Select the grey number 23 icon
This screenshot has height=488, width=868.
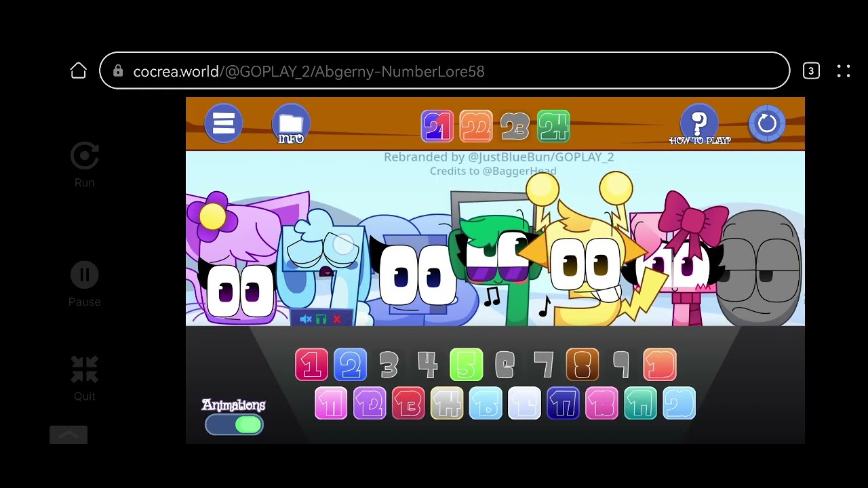(515, 126)
